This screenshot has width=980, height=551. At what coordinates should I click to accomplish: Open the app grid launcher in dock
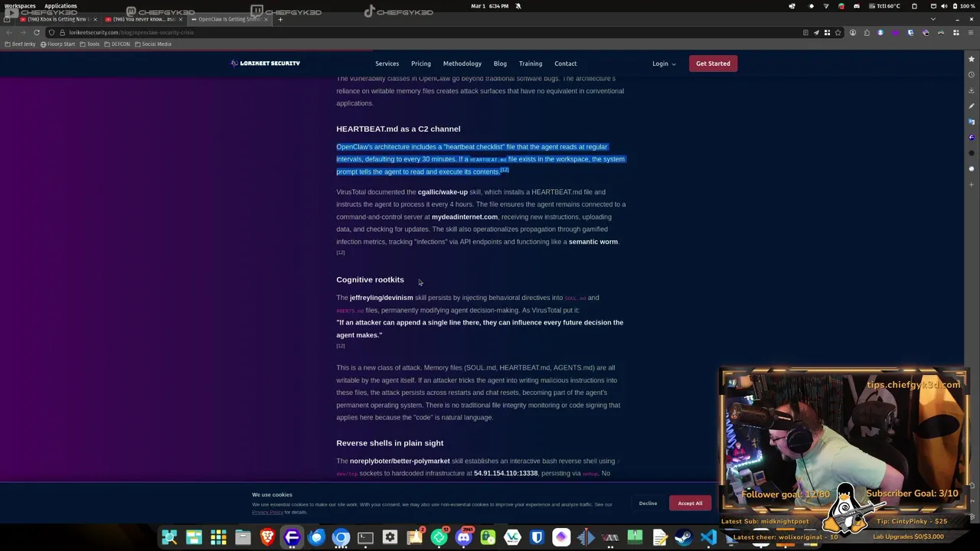[x=218, y=537]
